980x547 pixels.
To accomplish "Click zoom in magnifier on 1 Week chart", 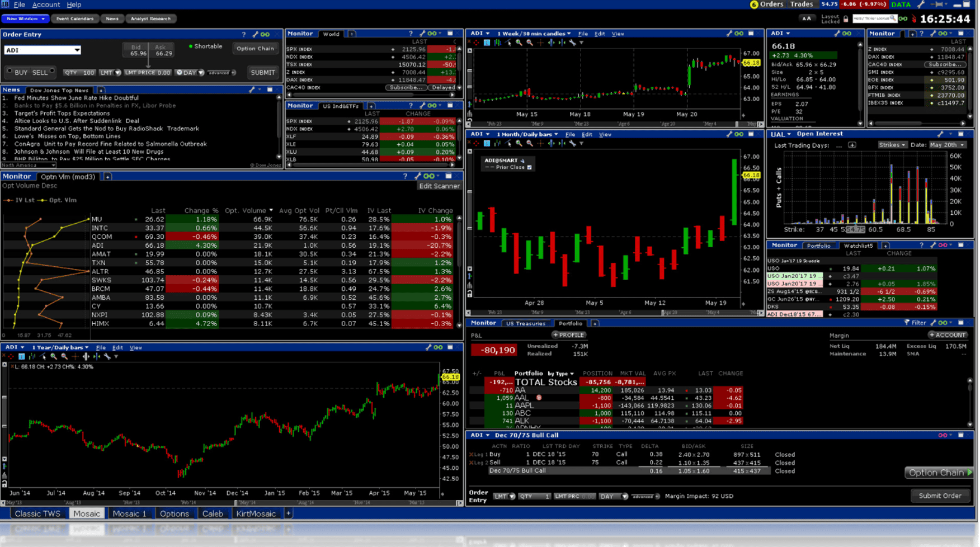I will pyautogui.click(x=519, y=43).
